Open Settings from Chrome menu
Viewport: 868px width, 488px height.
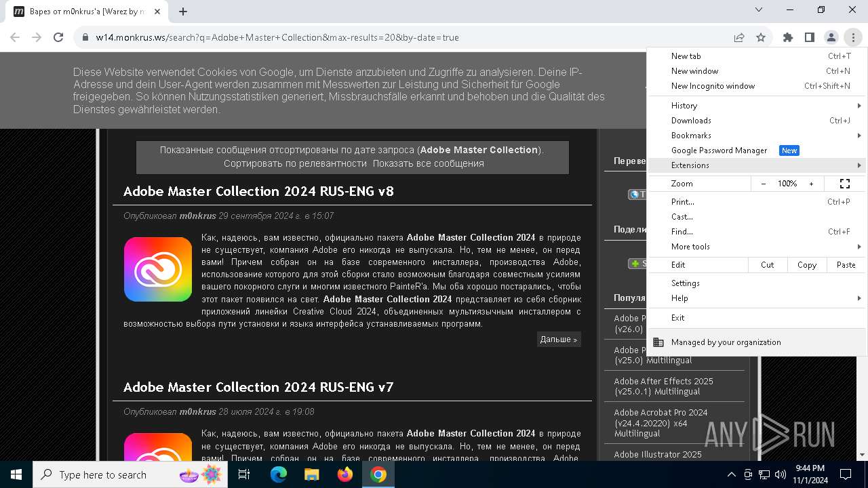point(756,283)
